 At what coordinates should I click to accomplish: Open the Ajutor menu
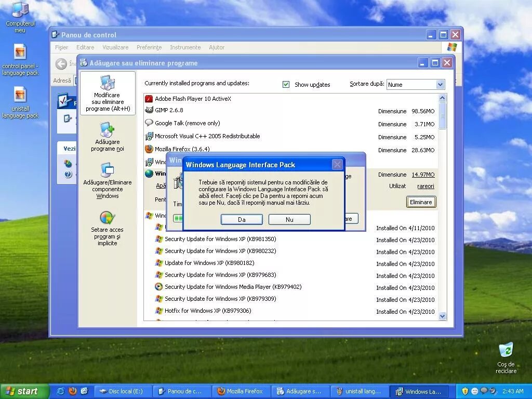[217, 47]
